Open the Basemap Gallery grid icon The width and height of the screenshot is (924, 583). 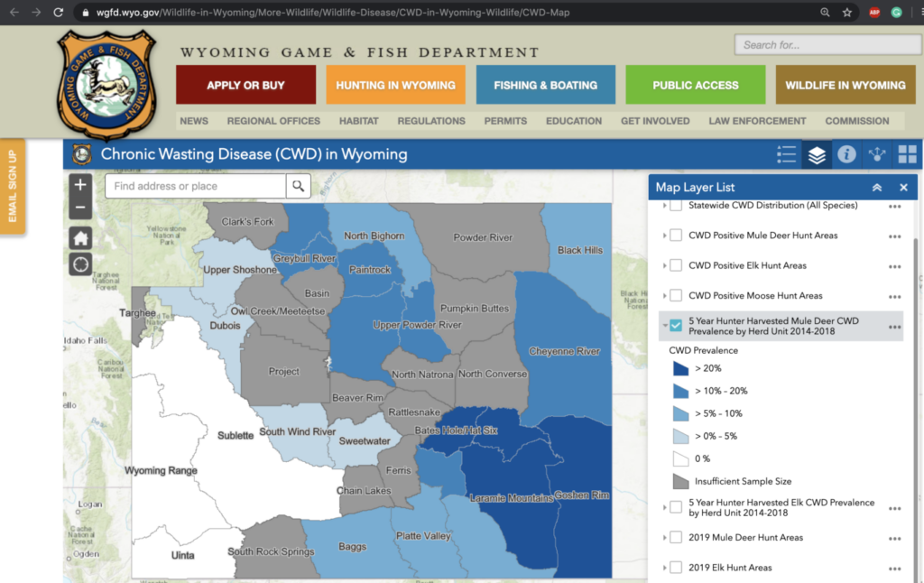[x=907, y=154]
